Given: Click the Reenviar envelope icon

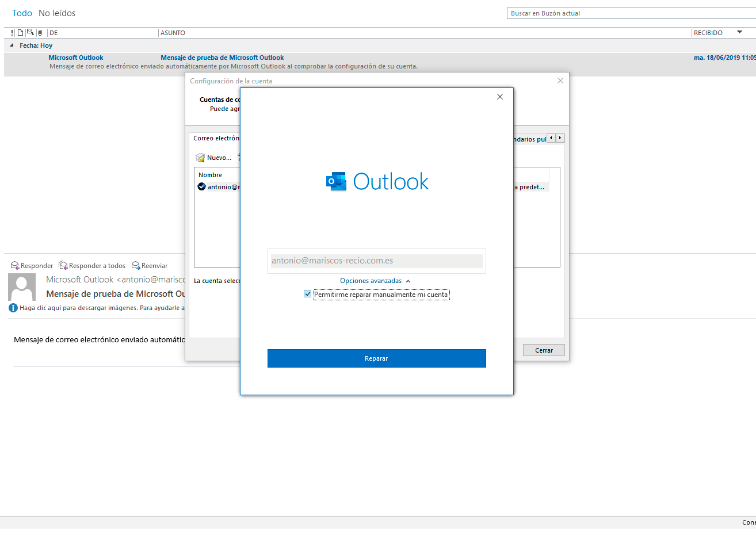Looking at the screenshot, I should pyautogui.click(x=136, y=265).
